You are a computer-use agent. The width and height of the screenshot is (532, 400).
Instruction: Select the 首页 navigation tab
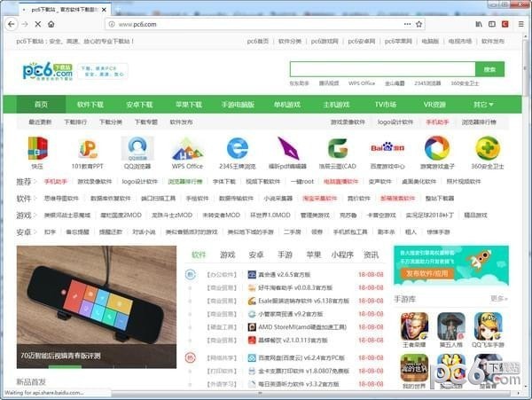pos(41,105)
